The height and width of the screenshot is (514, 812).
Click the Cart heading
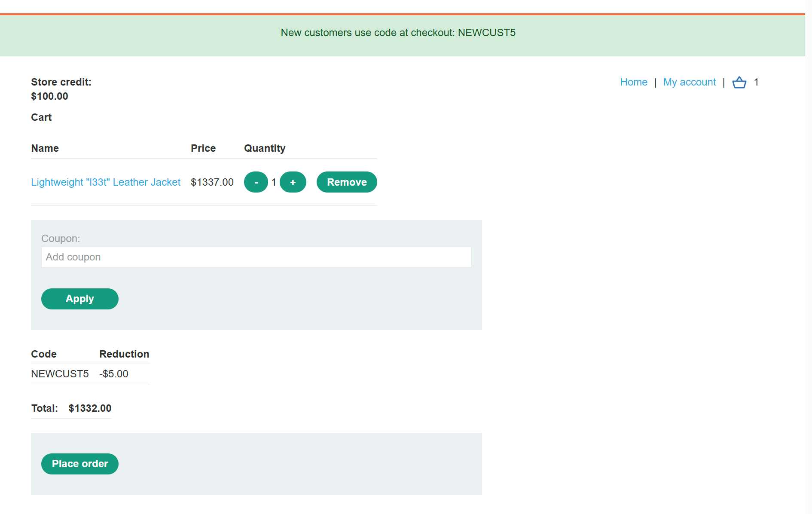pos(41,117)
